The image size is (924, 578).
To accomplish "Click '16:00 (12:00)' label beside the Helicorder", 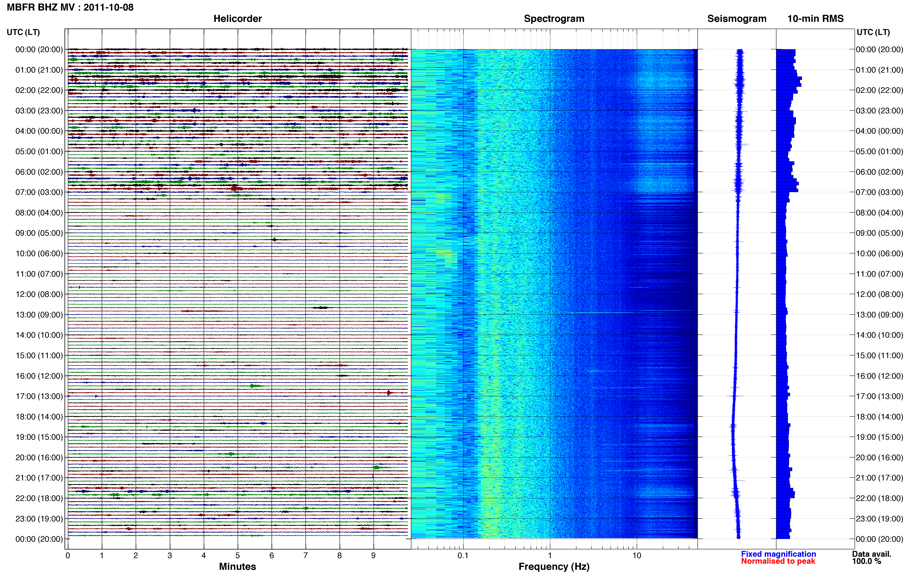I will click(39, 376).
